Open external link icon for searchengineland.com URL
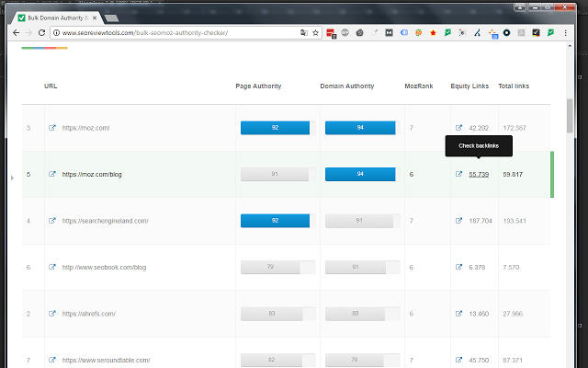 point(52,221)
